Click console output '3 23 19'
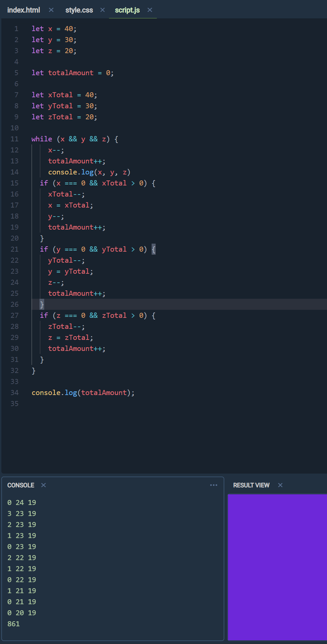327x644 pixels. point(22,514)
